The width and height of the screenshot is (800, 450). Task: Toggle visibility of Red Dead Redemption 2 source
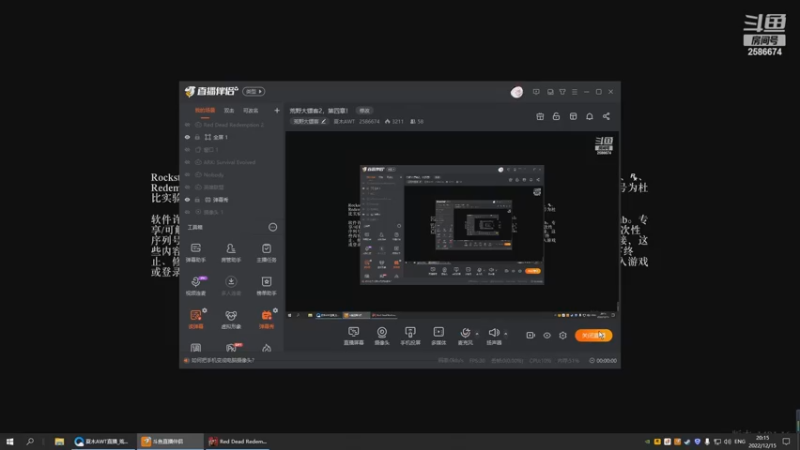pos(187,124)
